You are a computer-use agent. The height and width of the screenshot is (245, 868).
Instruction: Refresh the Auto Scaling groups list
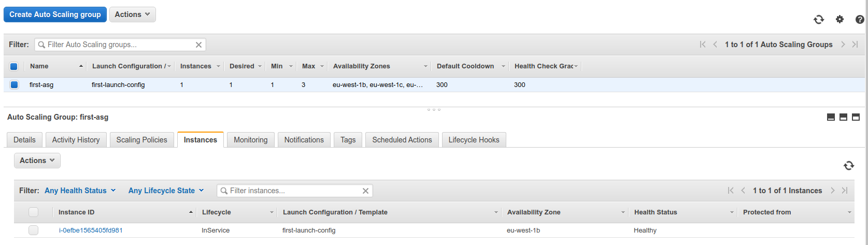[x=819, y=19]
